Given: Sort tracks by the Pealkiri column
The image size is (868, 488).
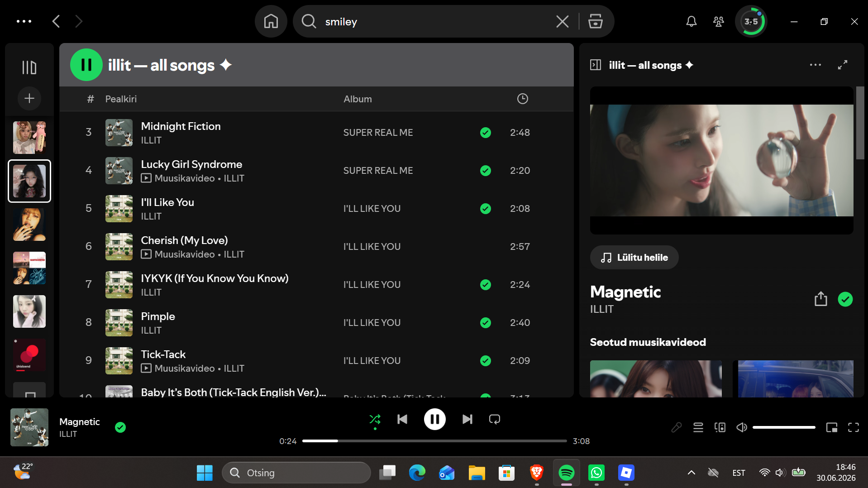Looking at the screenshot, I should pyautogui.click(x=121, y=99).
